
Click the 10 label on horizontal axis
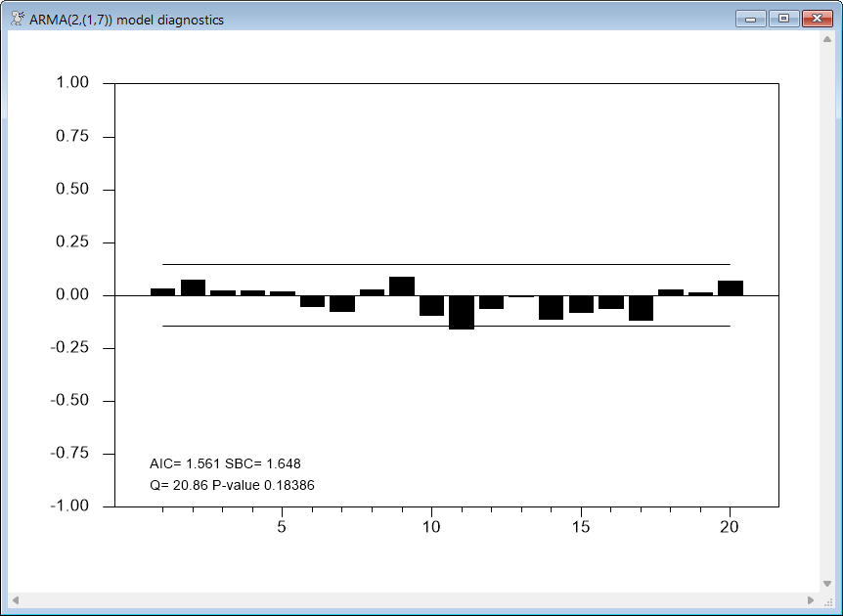tap(431, 527)
